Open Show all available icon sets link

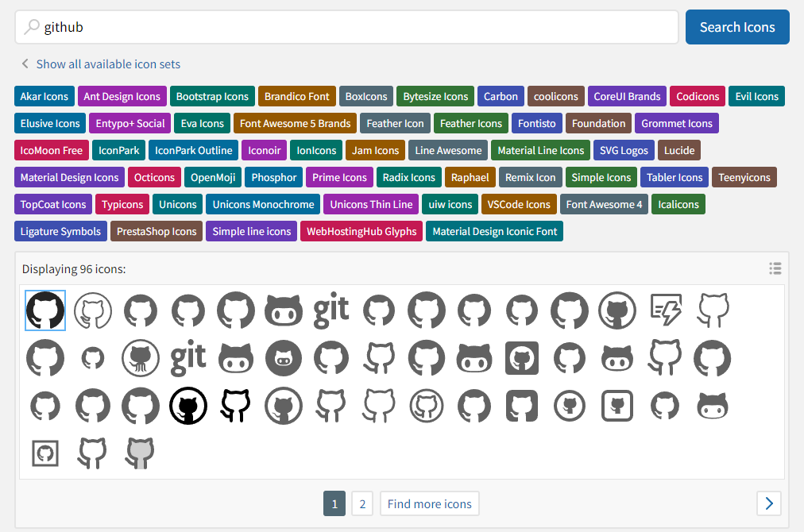[108, 64]
